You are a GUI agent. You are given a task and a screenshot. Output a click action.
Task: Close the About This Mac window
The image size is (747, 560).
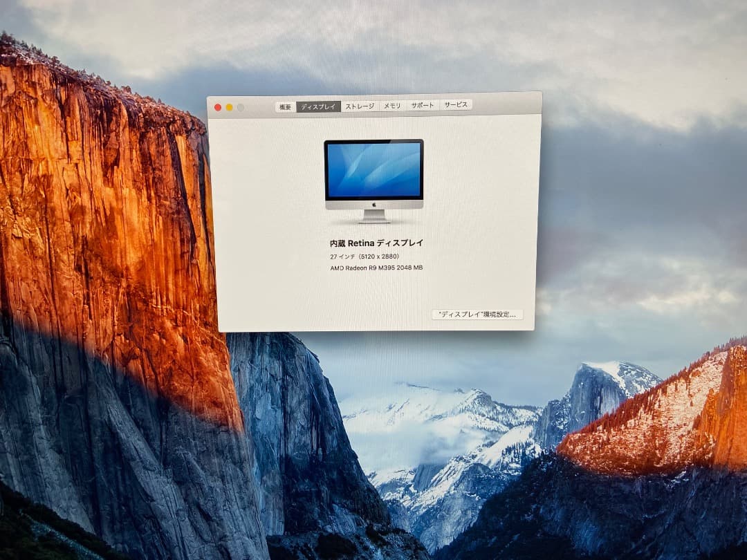point(219,108)
